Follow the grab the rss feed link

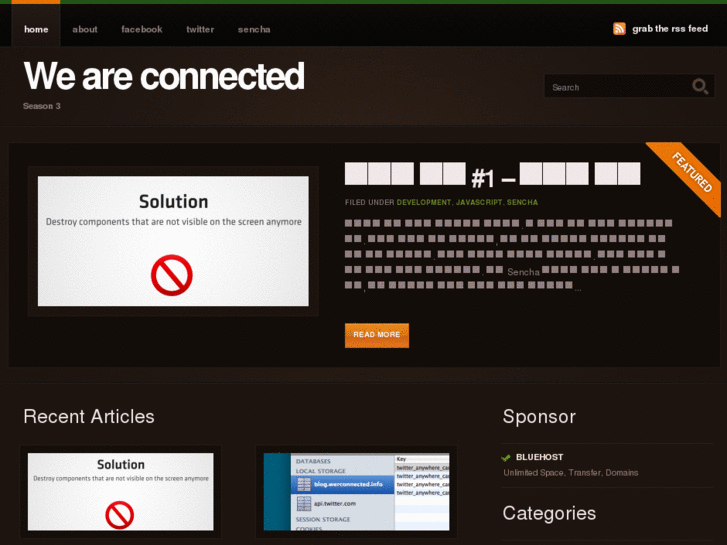pyautogui.click(x=670, y=29)
